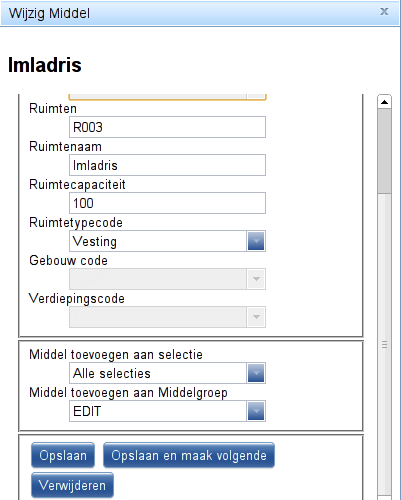Viewport: 401px width, 500px height.
Task: Close the Wijzig Middel dialog
Action: tap(384, 12)
